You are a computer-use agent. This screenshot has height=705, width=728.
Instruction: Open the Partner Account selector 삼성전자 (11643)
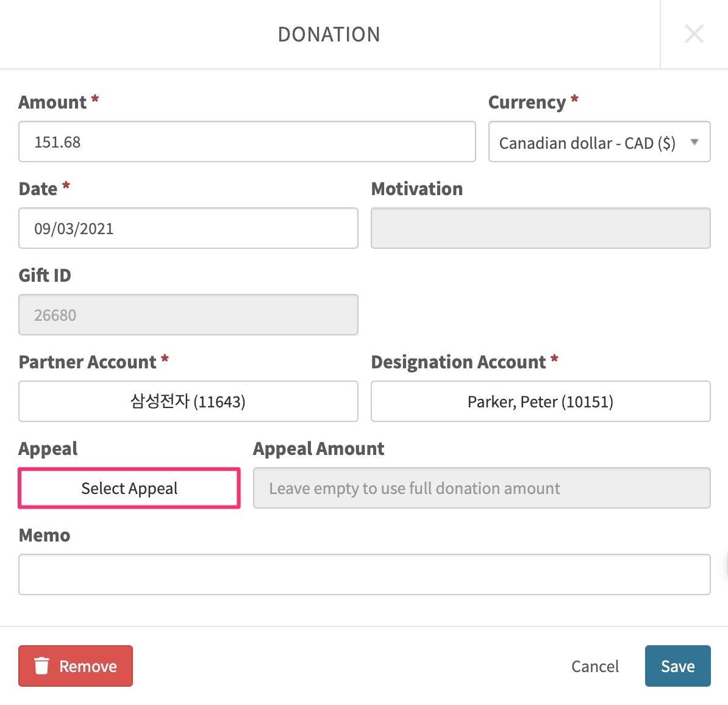coord(188,401)
